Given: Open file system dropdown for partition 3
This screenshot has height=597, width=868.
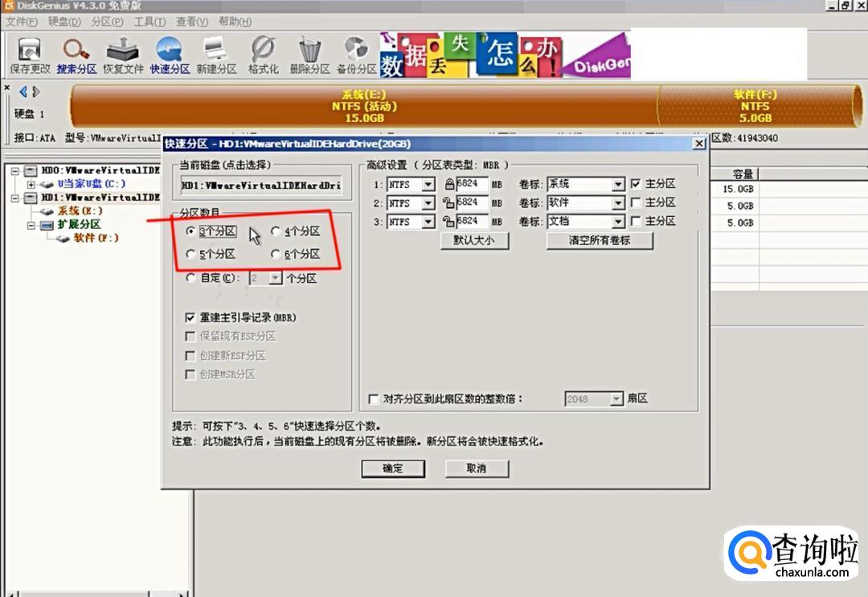Looking at the screenshot, I should [x=428, y=222].
